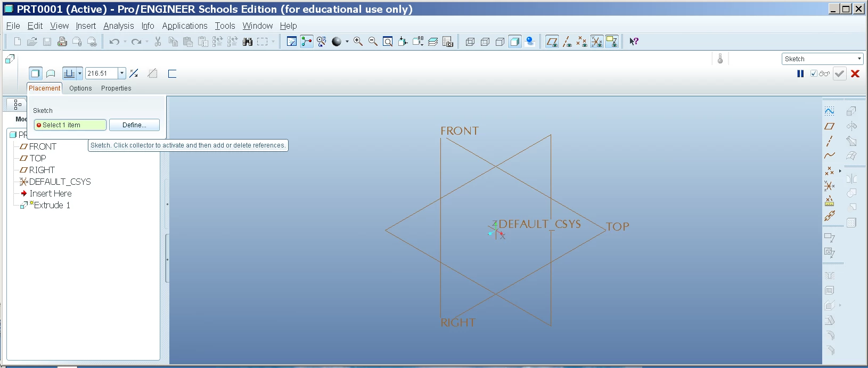The width and height of the screenshot is (868, 368).
Task: Click the Zoom Out magnifier
Action: (373, 42)
